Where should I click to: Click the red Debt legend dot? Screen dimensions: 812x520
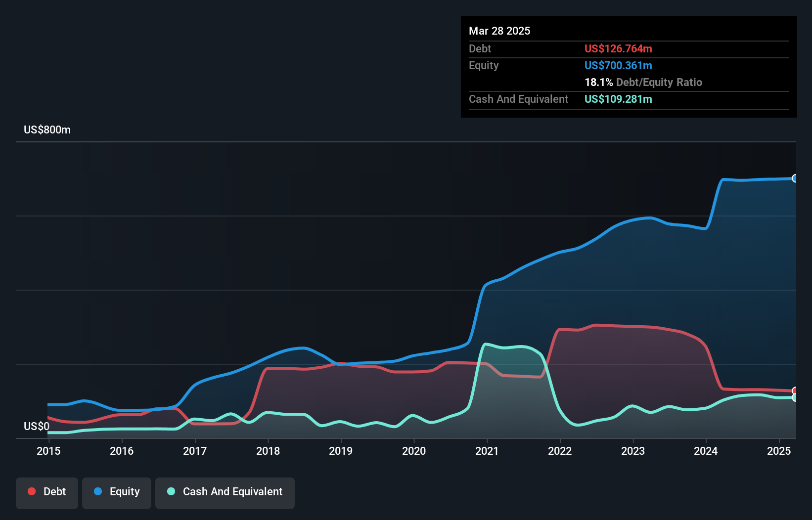pos(32,491)
